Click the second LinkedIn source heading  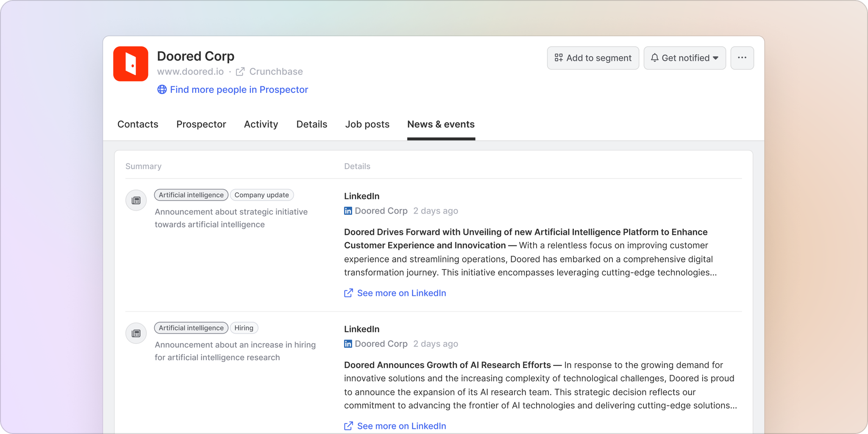click(x=362, y=329)
